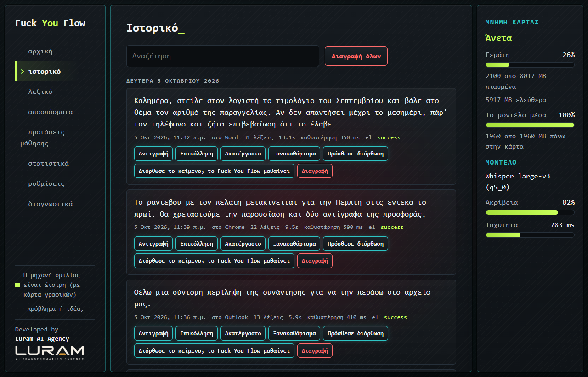Delete the Outlook entry with Διαγραφή
Viewport: 588px width, 377px height.
(315, 350)
